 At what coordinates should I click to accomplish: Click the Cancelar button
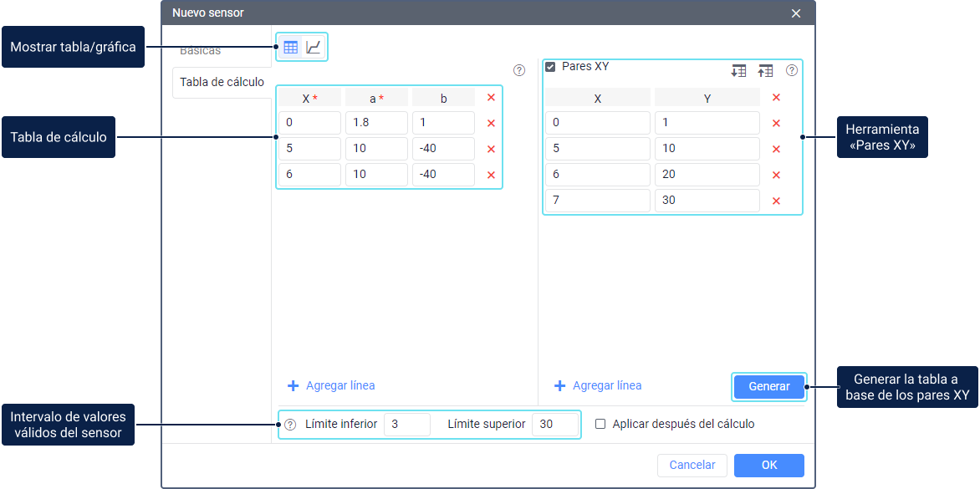coord(692,466)
